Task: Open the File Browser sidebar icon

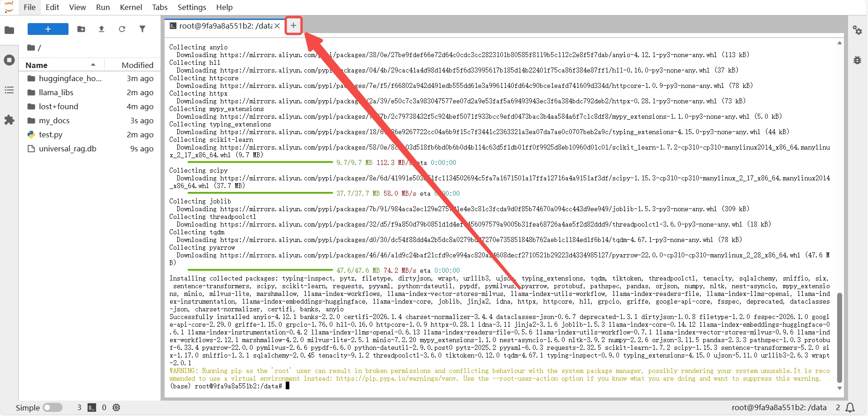Action: [9, 30]
